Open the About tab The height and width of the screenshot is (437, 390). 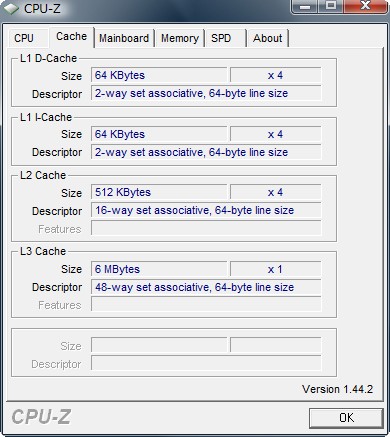click(268, 38)
